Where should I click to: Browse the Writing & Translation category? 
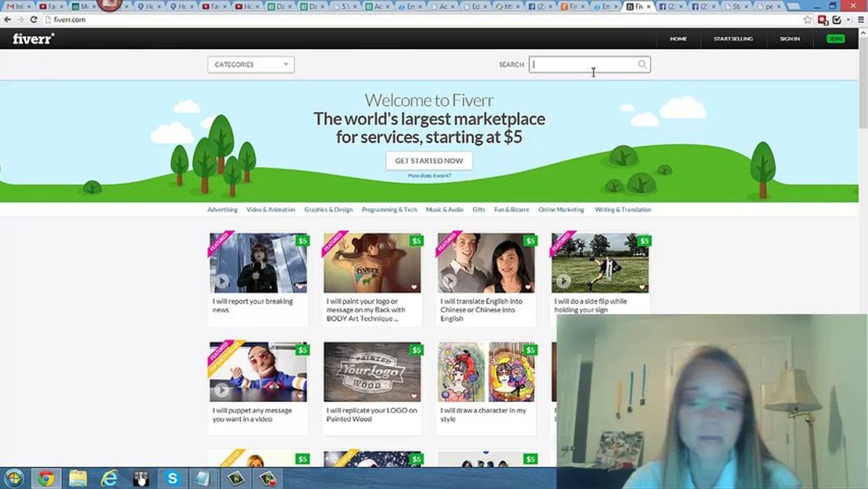pyautogui.click(x=623, y=210)
